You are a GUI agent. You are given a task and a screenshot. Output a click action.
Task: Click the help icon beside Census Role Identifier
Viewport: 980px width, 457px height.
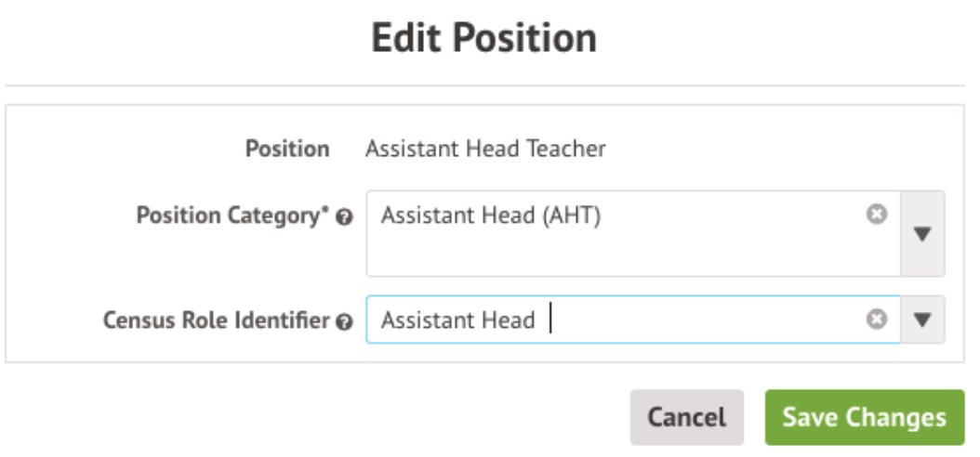coord(344,322)
